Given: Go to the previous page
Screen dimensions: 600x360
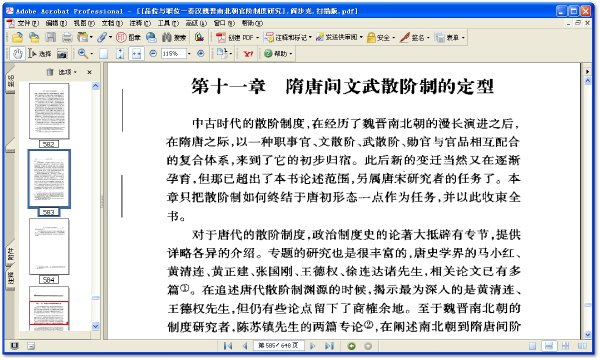Looking at the screenshot, I should (x=245, y=346).
